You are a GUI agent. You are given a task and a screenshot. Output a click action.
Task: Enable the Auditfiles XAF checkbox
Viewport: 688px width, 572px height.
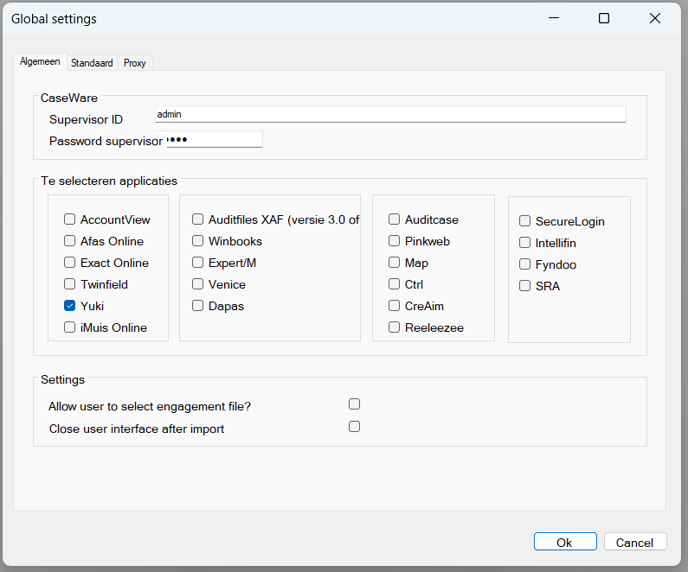(x=198, y=219)
